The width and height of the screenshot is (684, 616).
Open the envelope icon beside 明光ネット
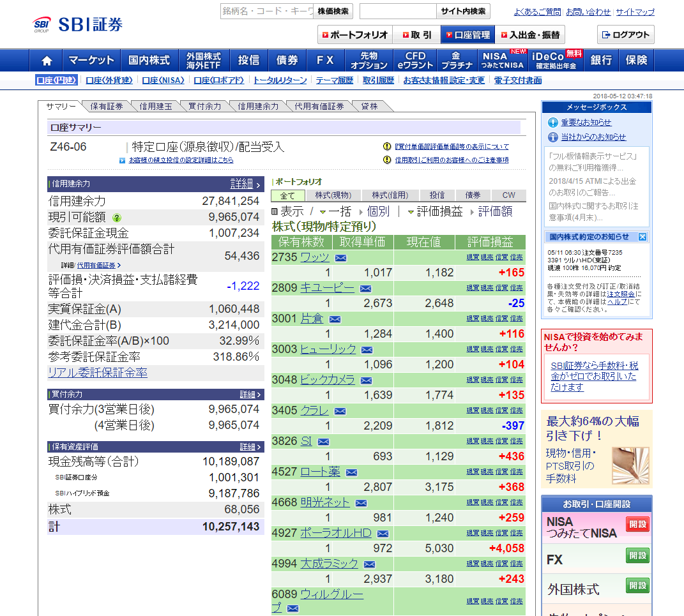tap(361, 503)
